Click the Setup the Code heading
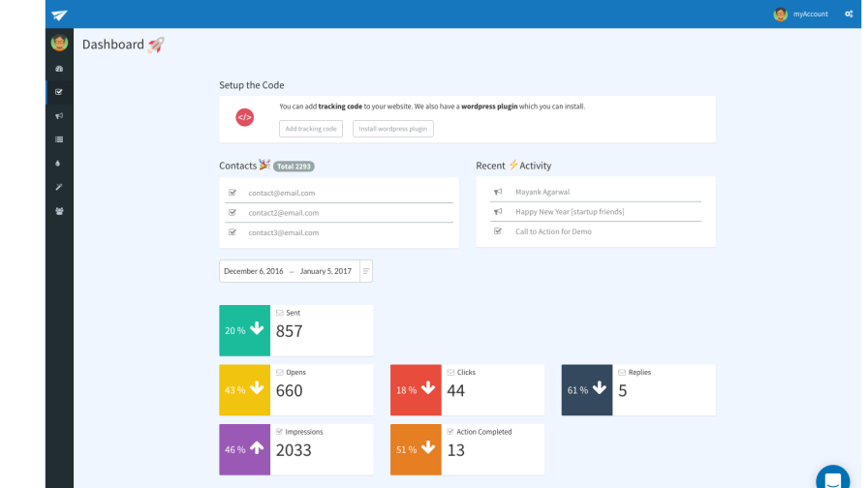Screen dimensions: 868x488 [x=251, y=85]
